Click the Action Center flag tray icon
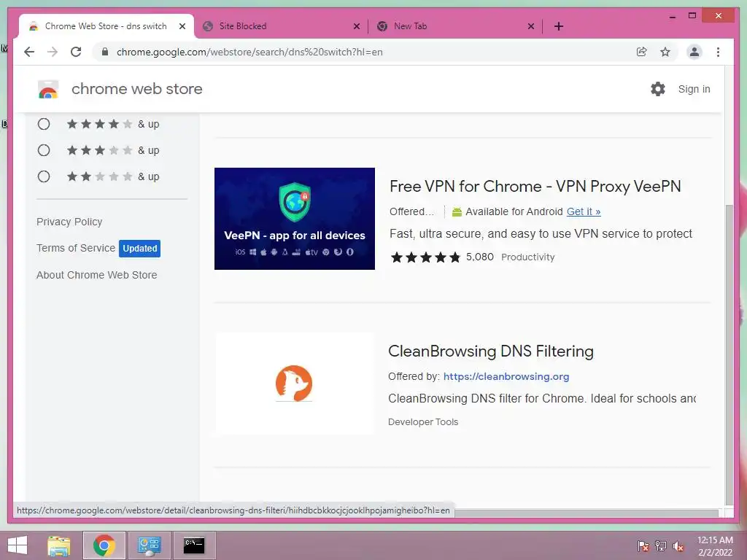 643,545
